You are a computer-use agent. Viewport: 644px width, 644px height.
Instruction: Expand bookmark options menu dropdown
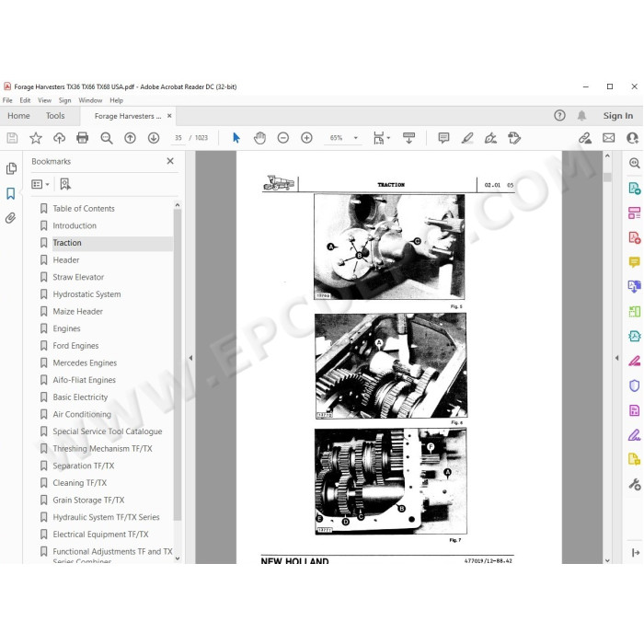(x=40, y=184)
